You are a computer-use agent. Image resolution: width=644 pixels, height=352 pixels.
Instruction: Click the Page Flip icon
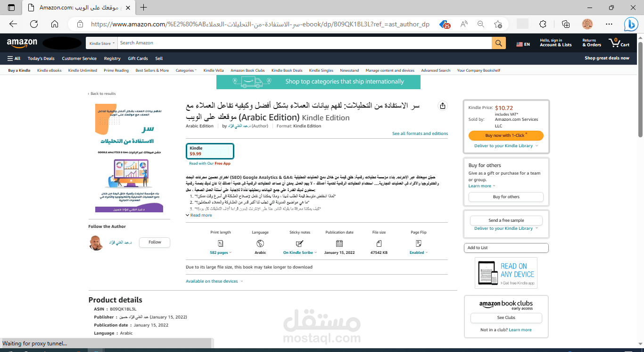tap(419, 243)
